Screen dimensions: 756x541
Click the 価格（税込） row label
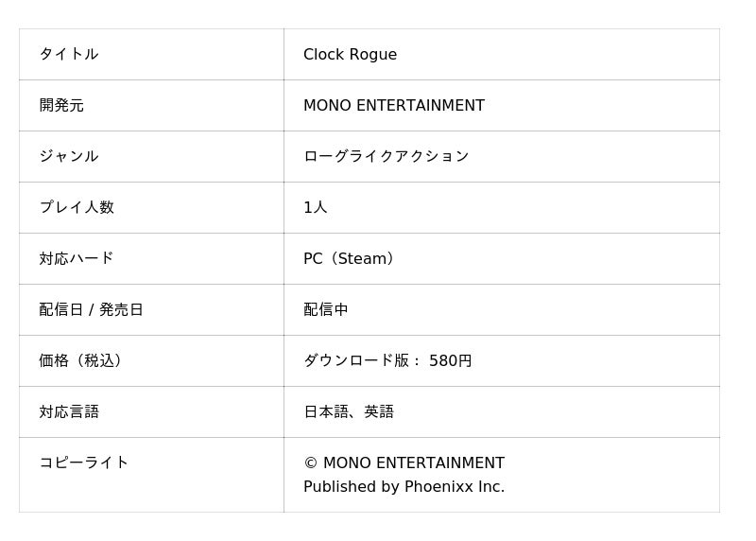83,360
